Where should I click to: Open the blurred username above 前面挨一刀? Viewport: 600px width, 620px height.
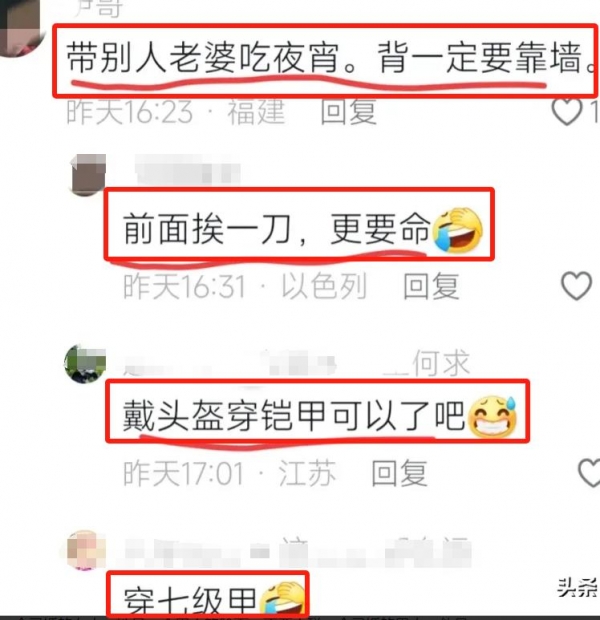point(188,170)
